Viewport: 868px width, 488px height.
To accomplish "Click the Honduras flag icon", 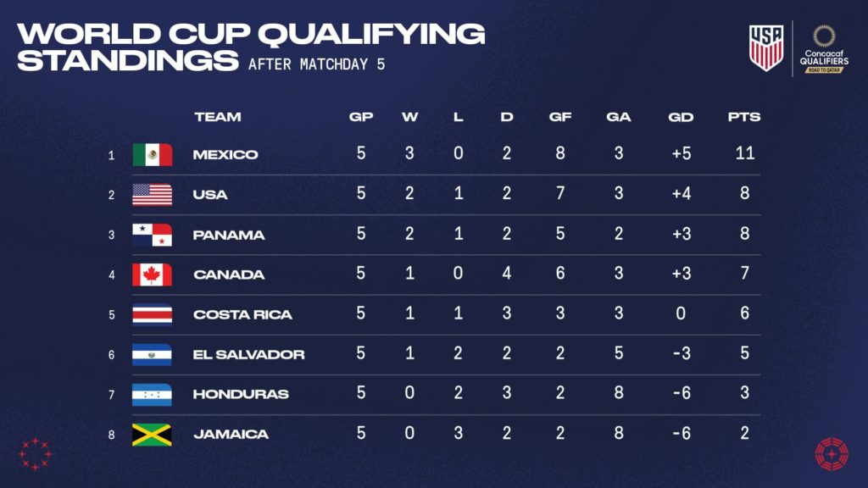I will coord(153,395).
